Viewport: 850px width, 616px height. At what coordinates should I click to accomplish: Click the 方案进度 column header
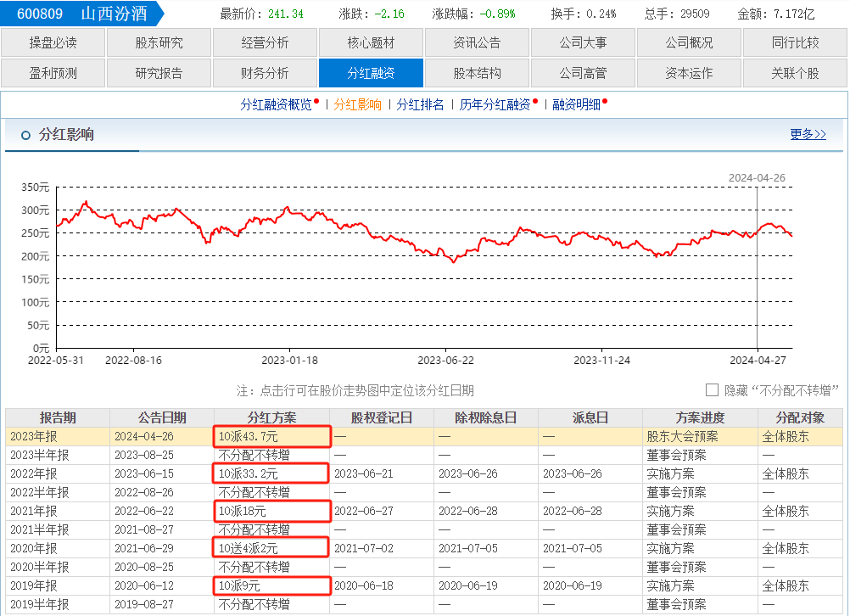[701, 418]
